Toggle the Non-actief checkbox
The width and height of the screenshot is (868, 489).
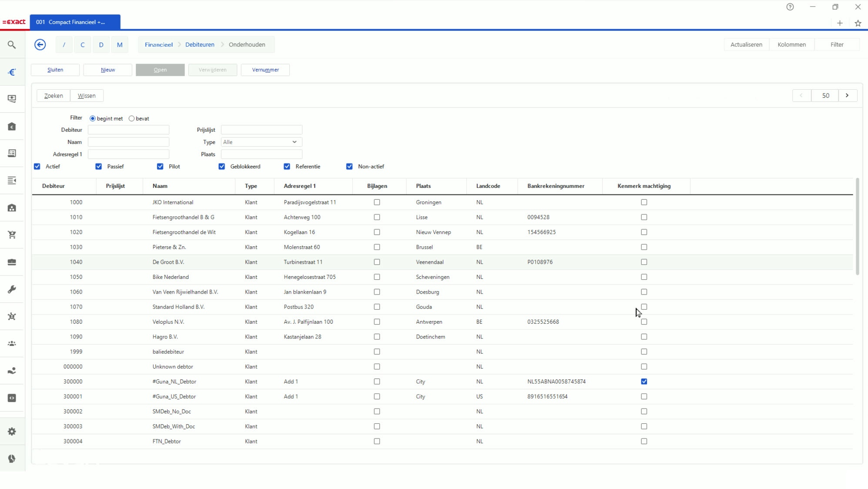349,166
